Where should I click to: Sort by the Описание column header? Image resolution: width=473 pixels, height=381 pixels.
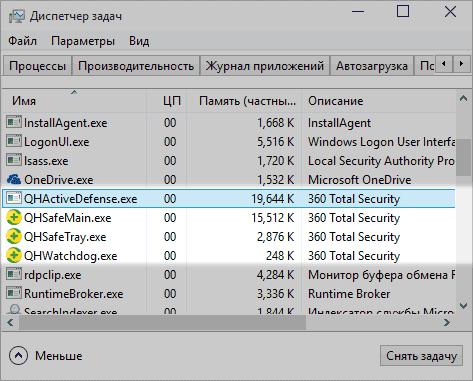378,101
